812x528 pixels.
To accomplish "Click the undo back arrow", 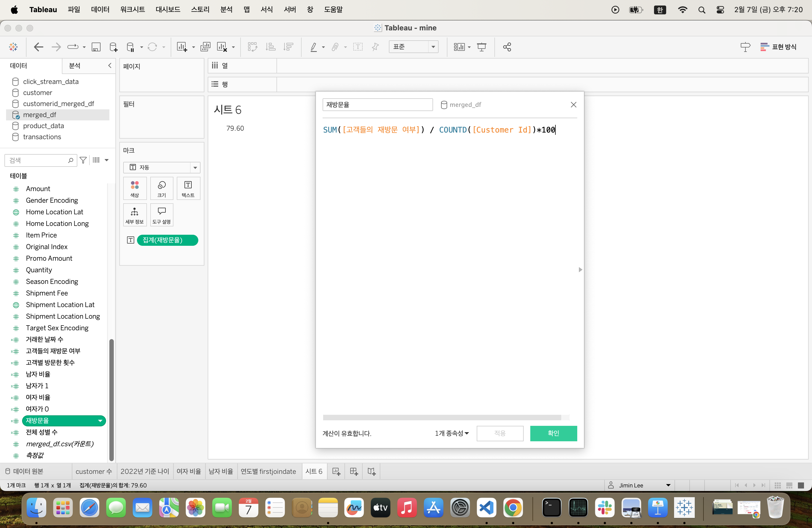I will [39, 47].
